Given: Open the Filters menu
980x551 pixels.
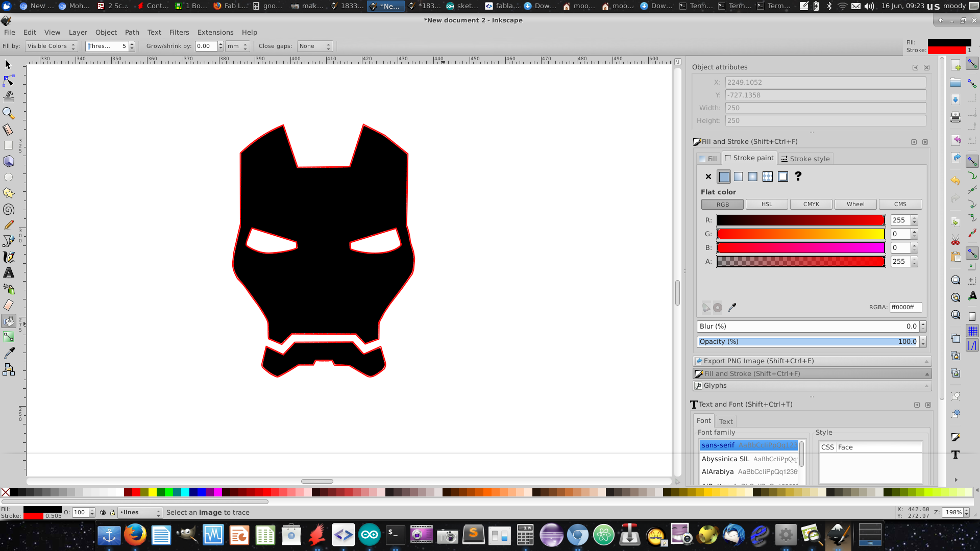Looking at the screenshot, I should point(179,32).
